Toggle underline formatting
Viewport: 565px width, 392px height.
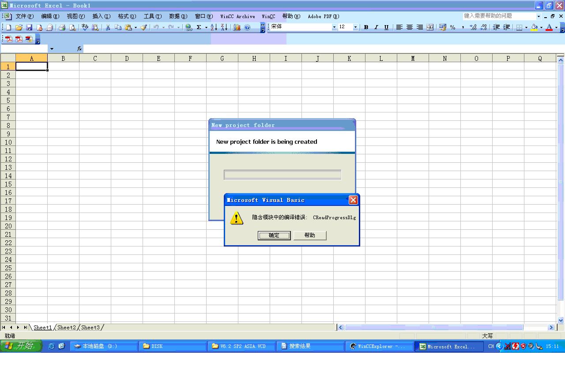coord(386,27)
